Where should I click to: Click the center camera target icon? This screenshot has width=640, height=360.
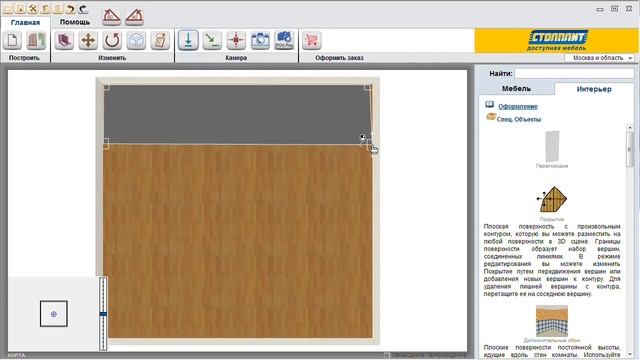click(x=236, y=40)
